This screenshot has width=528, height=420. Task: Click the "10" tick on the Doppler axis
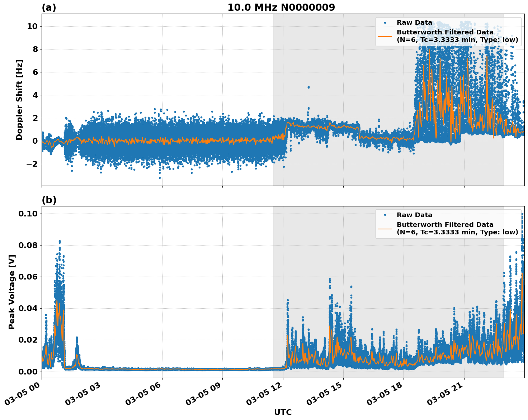(32, 26)
